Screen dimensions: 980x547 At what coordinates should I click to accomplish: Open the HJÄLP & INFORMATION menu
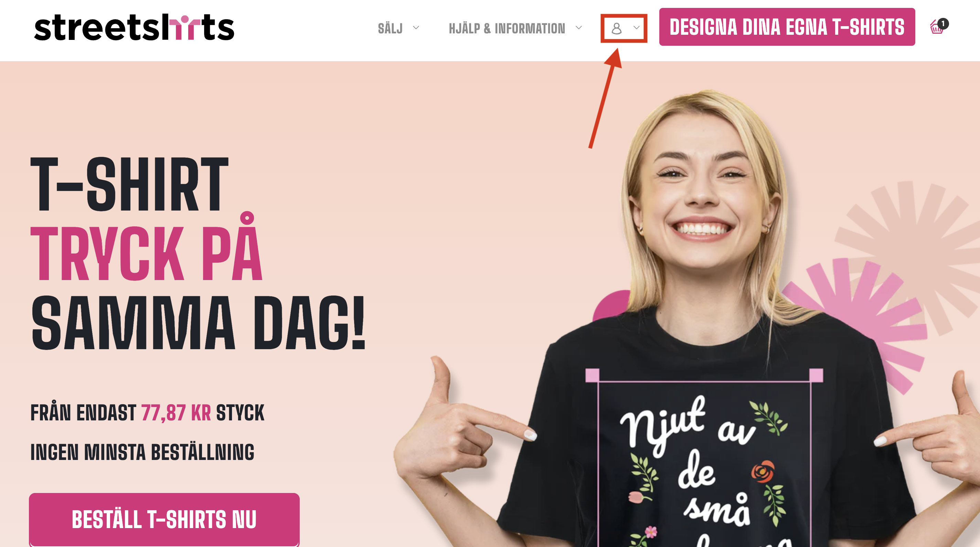507,28
